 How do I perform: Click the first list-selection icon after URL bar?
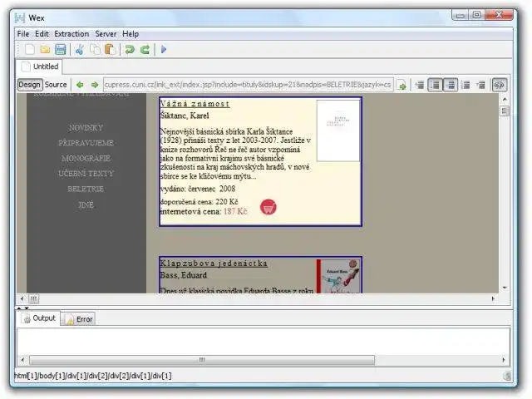point(419,85)
